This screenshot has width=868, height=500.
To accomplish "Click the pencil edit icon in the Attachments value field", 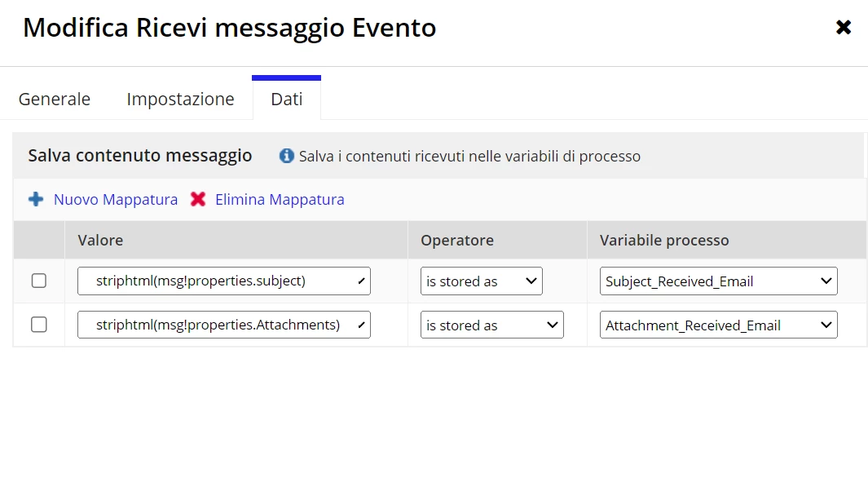I will point(361,325).
